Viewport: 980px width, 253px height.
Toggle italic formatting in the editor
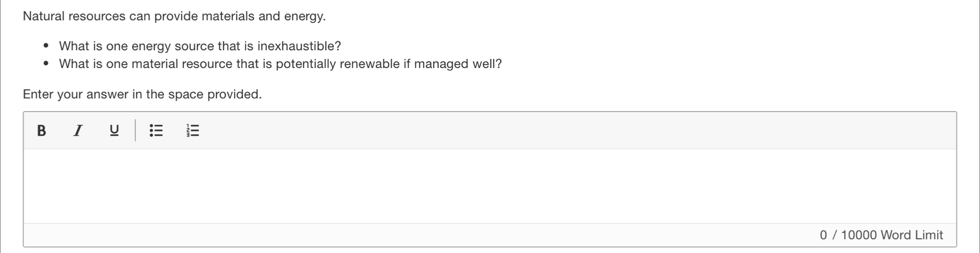[78, 130]
